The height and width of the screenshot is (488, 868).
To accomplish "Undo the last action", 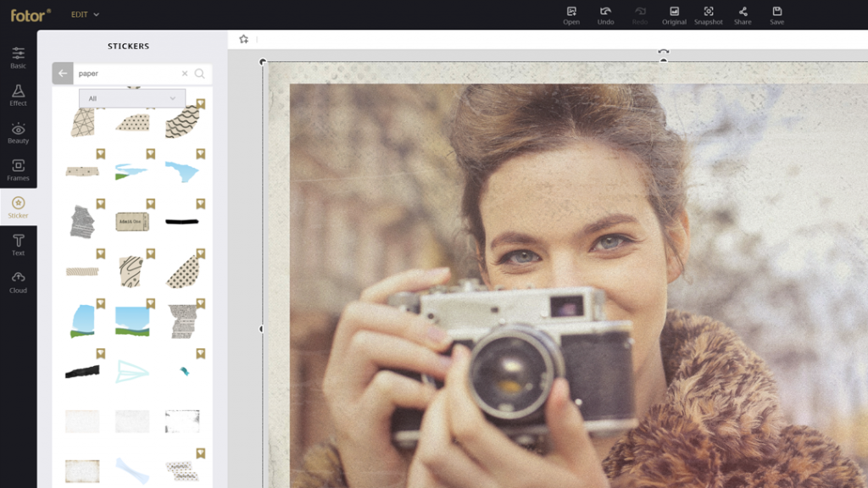I will tap(605, 15).
